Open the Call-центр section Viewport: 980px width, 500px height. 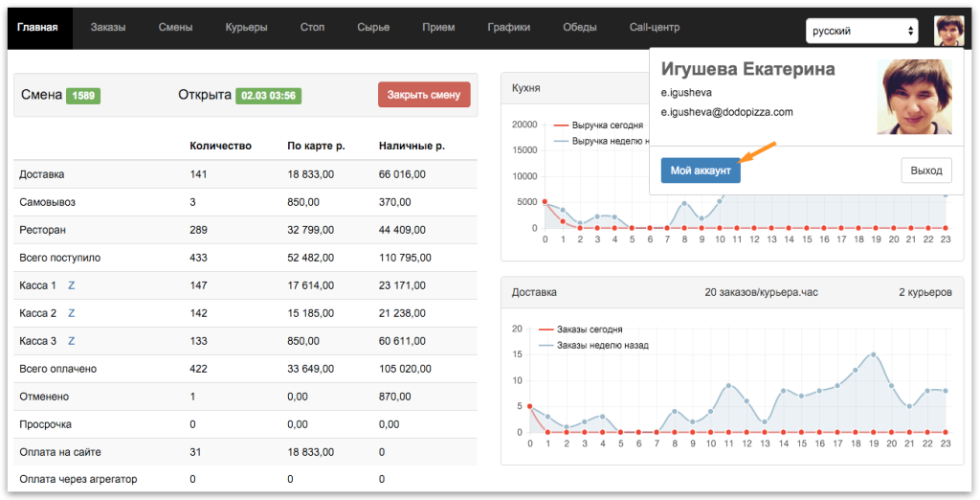click(655, 28)
